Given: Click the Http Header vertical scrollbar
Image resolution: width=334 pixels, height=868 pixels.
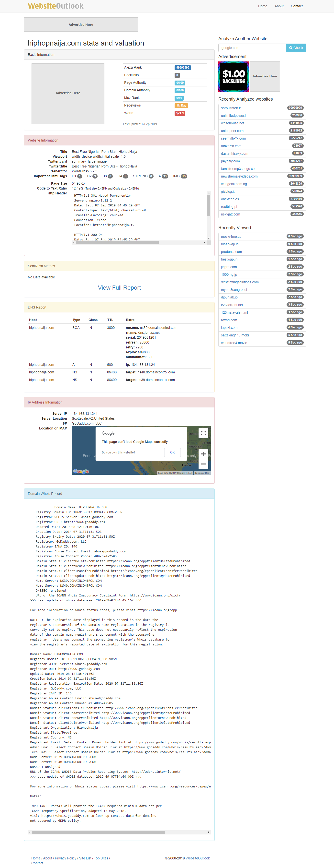Looking at the screenshot, I should click(x=209, y=206).
